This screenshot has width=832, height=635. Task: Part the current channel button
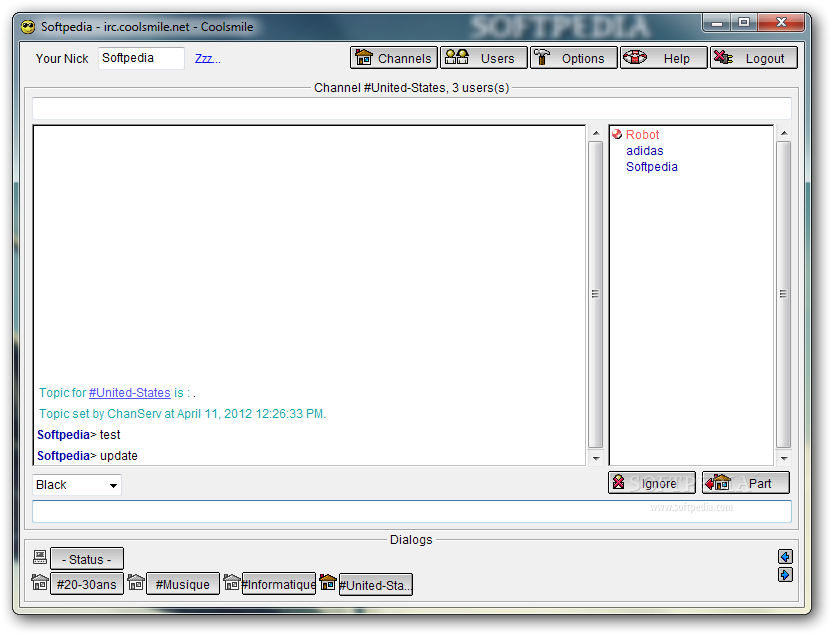pos(746,483)
